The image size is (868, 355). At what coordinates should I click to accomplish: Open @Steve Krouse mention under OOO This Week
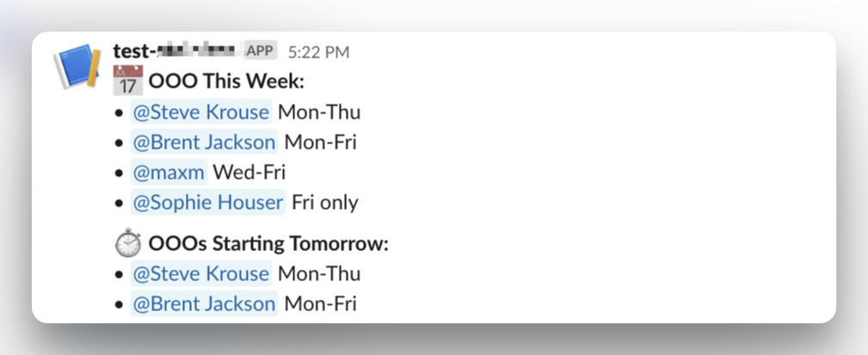tap(200, 112)
